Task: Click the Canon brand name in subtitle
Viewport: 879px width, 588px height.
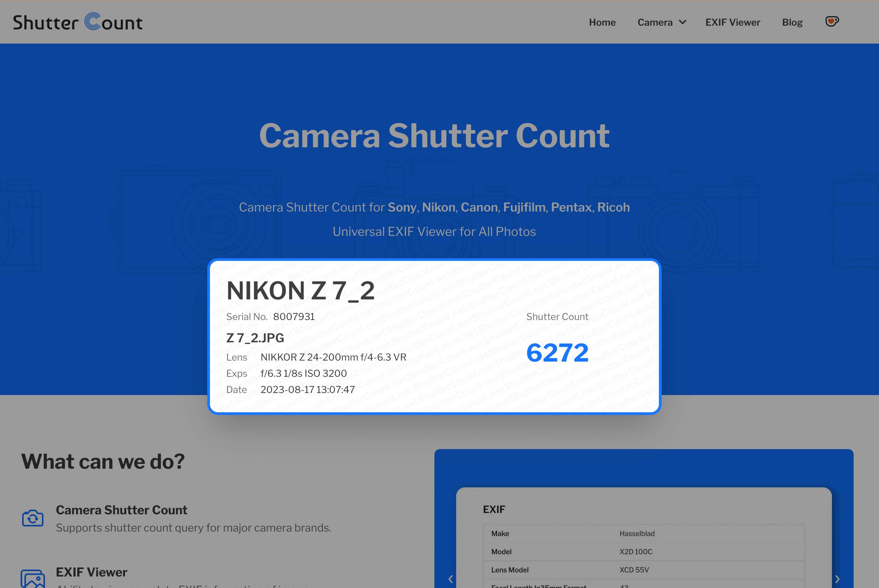Action: tap(479, 207)
